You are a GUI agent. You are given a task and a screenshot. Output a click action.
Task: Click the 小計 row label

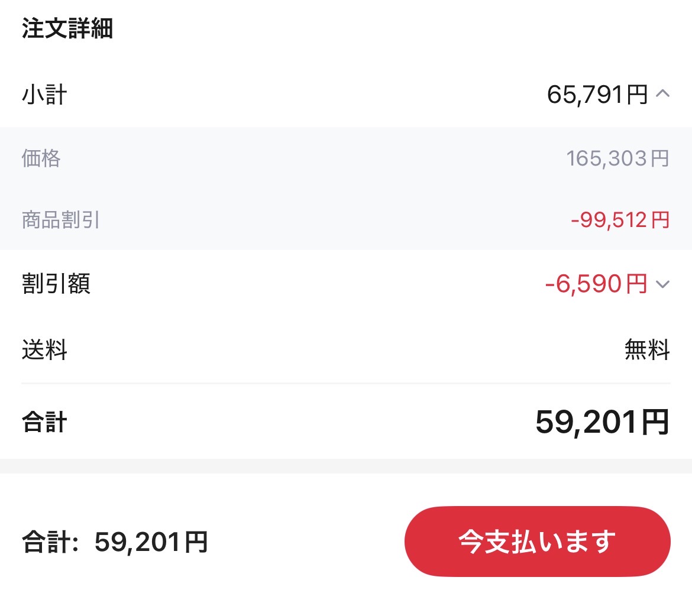point(44,95)
